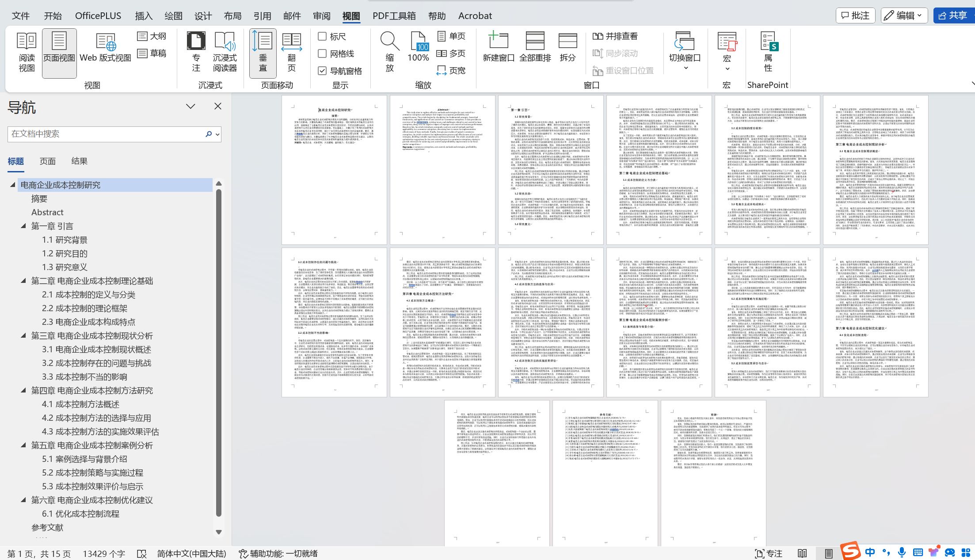Click Arrange All windows (全部重排)
This screenshot has width=975, height=560.
coord(535,48)
